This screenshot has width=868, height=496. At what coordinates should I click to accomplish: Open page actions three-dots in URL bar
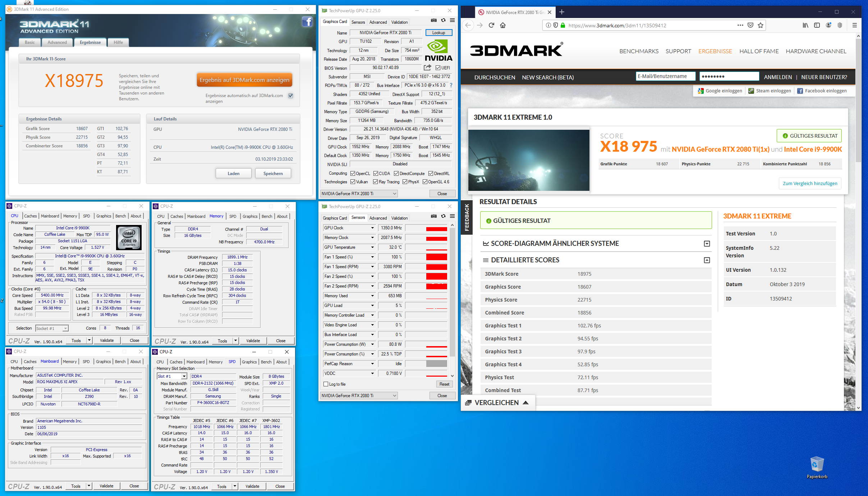pos(740,25)
